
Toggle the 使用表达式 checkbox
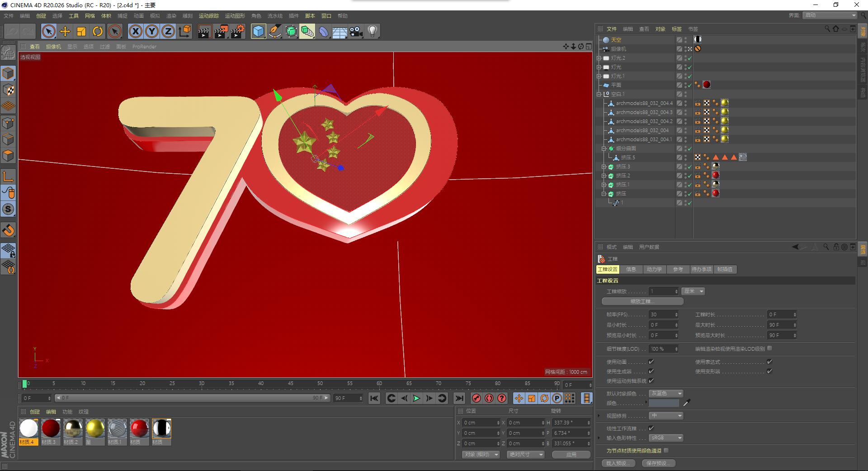pos(769,362)
